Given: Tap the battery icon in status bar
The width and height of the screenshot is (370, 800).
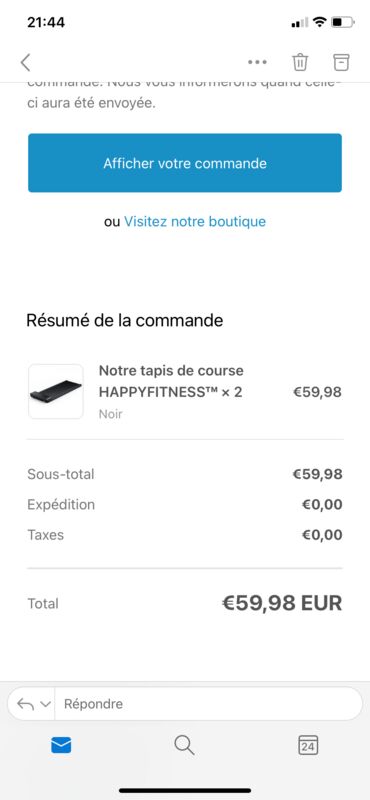Looking at the screenshot, I should (342, 22).
